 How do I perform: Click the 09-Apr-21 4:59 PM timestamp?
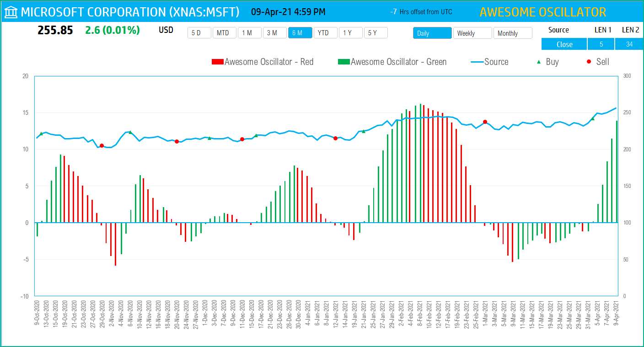point(288,11)
